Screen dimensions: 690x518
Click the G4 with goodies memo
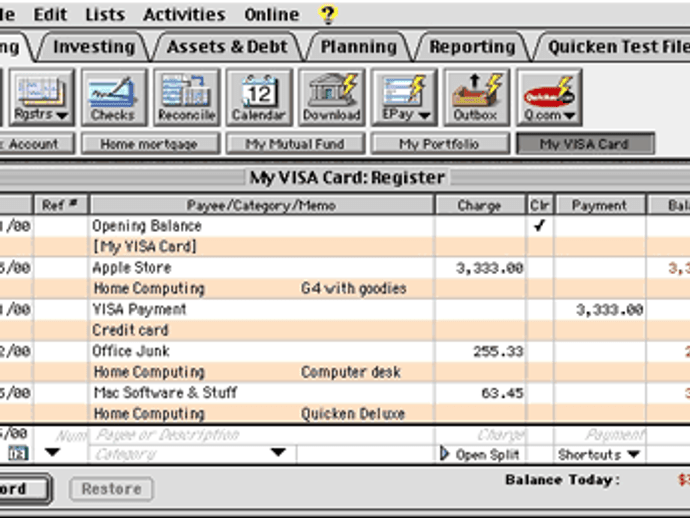click(x=353, y=289)
